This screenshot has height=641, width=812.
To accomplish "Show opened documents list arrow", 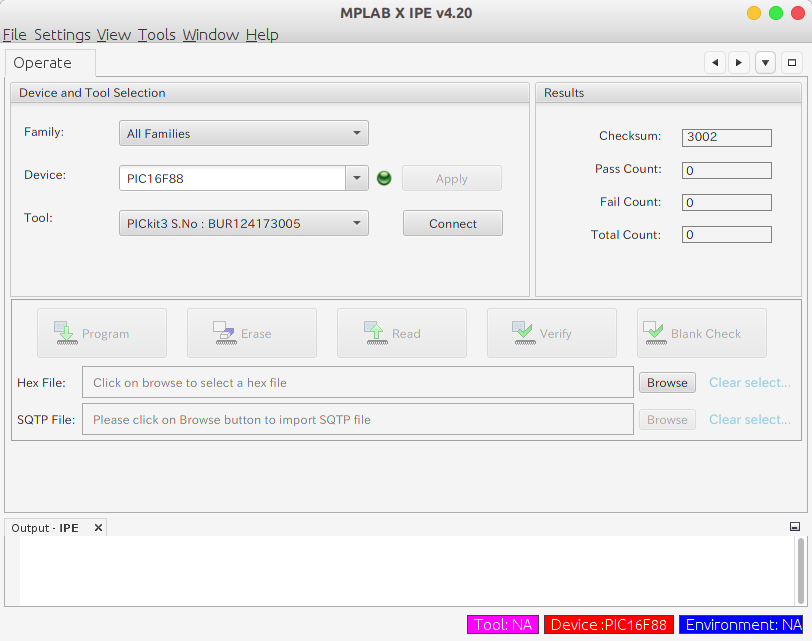I will pos(765,63).
